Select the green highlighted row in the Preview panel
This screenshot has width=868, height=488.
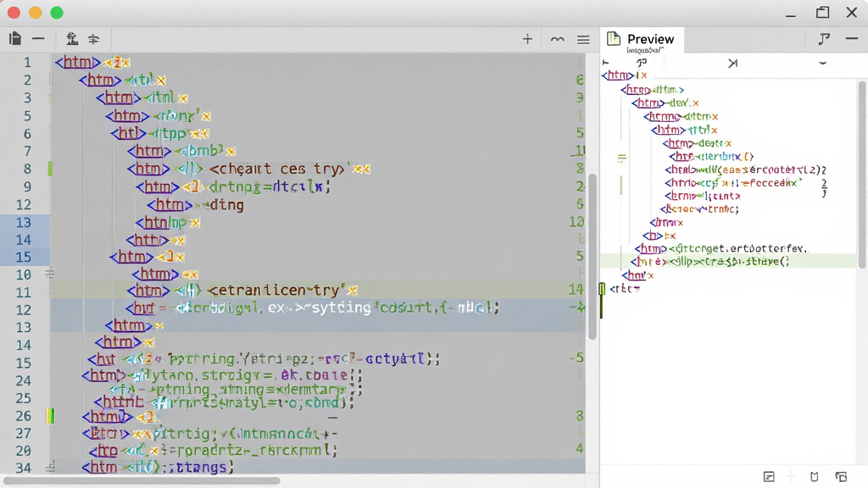[728, 261]
